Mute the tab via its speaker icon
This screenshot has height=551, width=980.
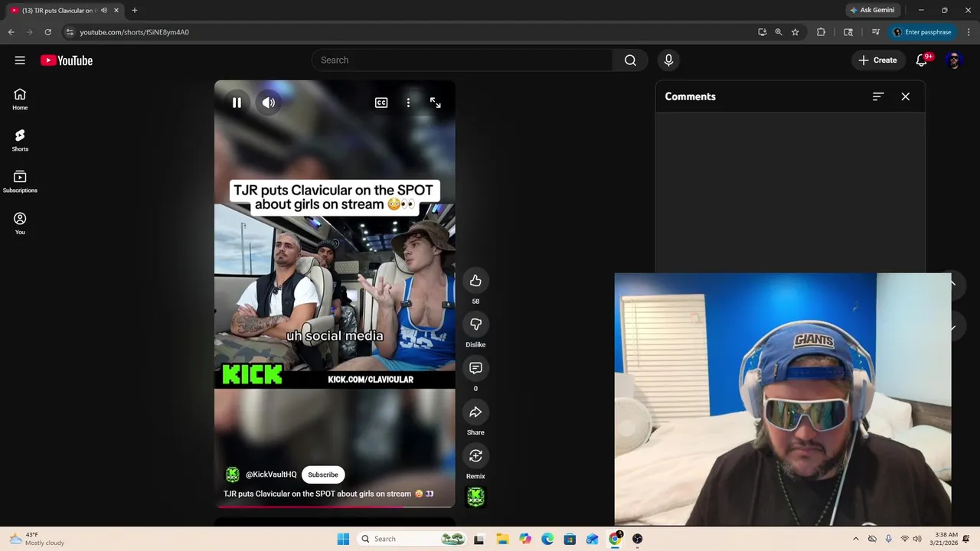pos(104,11)
